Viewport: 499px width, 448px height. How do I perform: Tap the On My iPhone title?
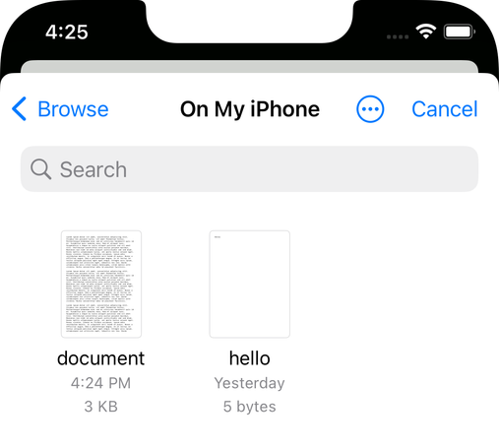click(x=250, y=109)
